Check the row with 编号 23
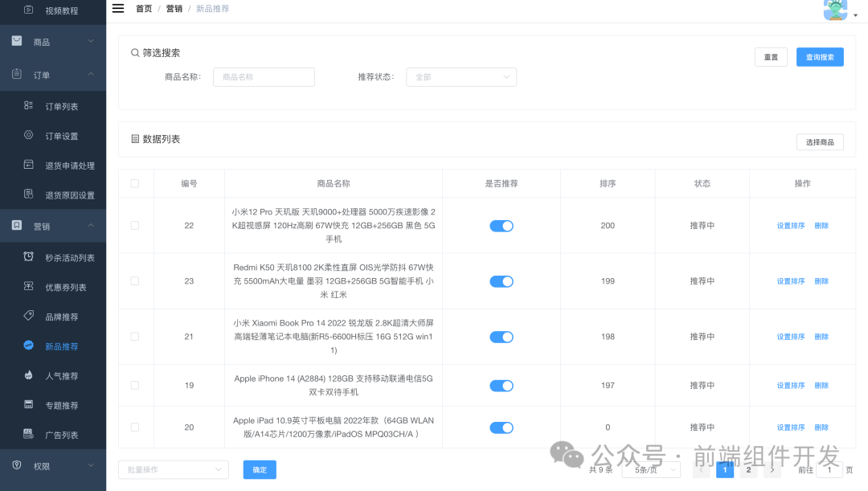 (134, 281)
